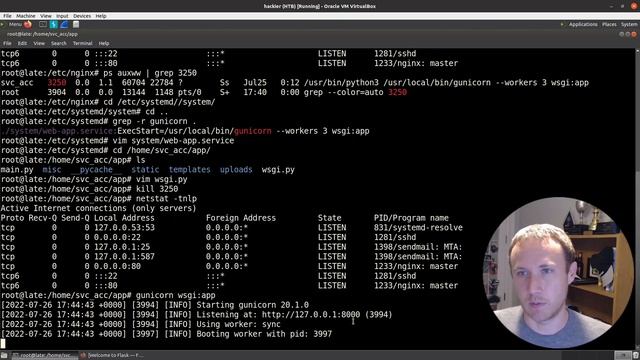Open the terminal Edit menu
This screenshot has height=360, width=640.
click(x=22, y=43)
